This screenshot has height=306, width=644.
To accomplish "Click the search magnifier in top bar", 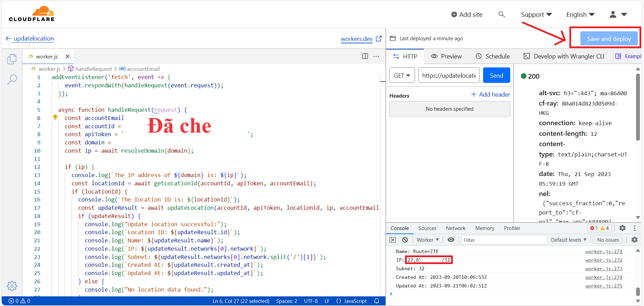I will pyautogui.click(x=502, y=14).
